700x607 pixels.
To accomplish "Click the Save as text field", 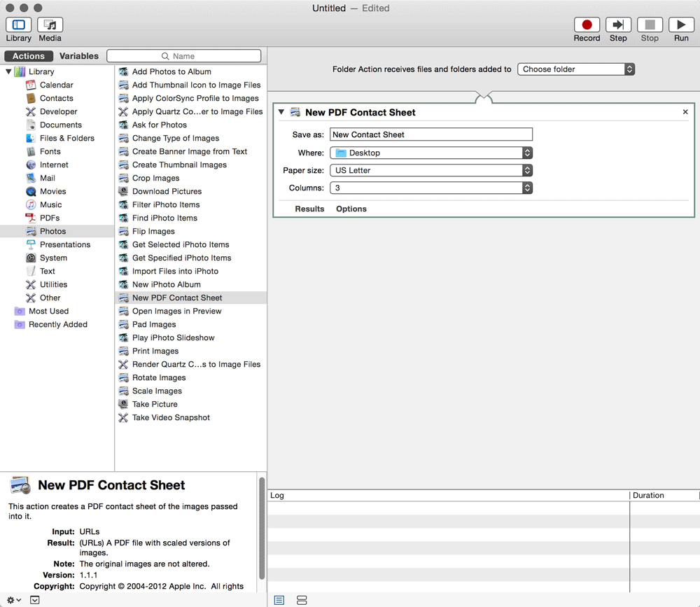I will click(431, 134).
